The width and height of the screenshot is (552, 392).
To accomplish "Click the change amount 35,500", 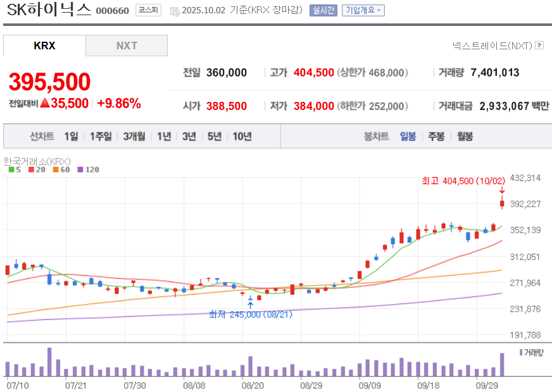I will (x=70, y=103).
